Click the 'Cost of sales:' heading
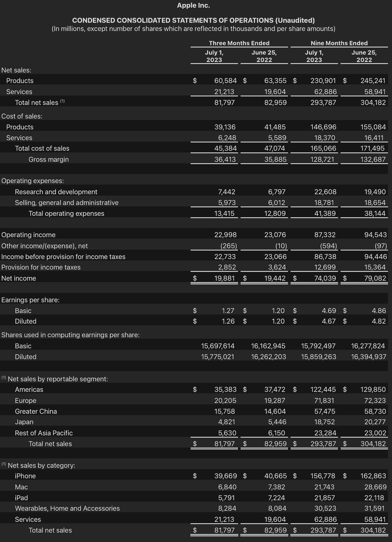Screen dimensions: 392x542 (x=22, y=116)
